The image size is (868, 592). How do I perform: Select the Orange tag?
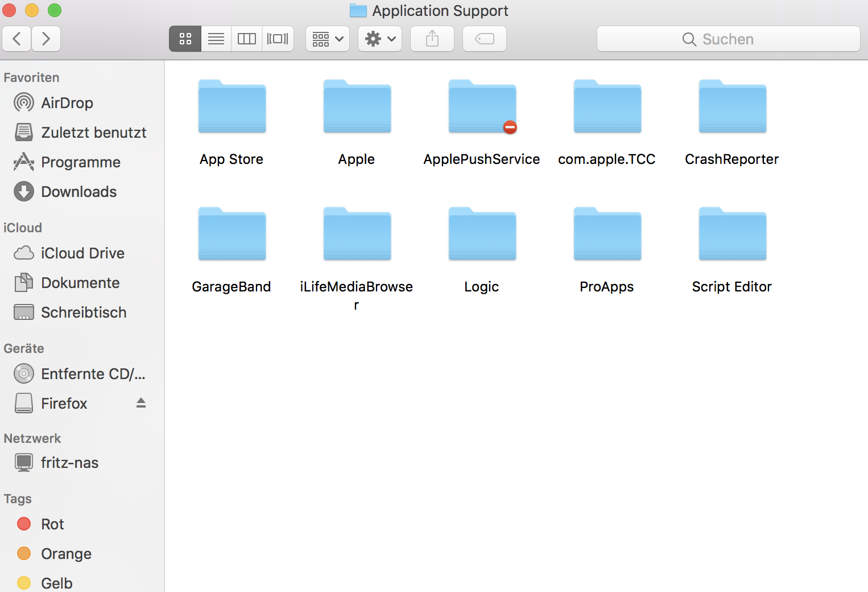(x=82, y=554)
